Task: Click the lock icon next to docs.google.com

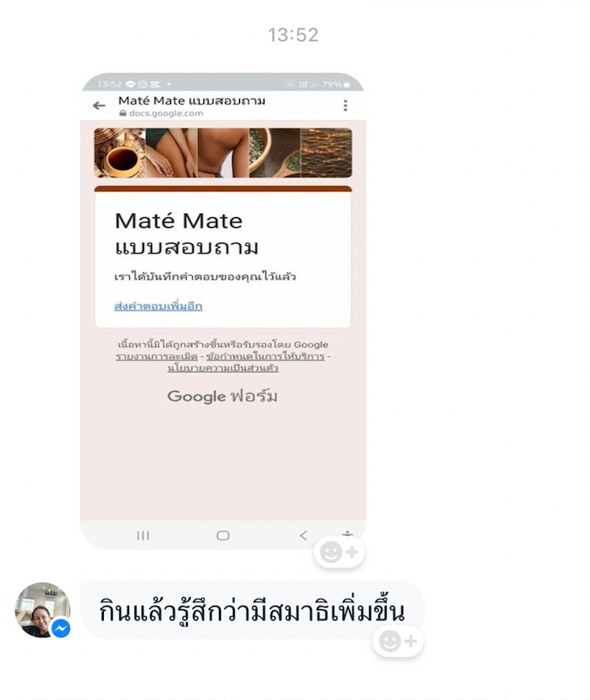Action: 123,113
